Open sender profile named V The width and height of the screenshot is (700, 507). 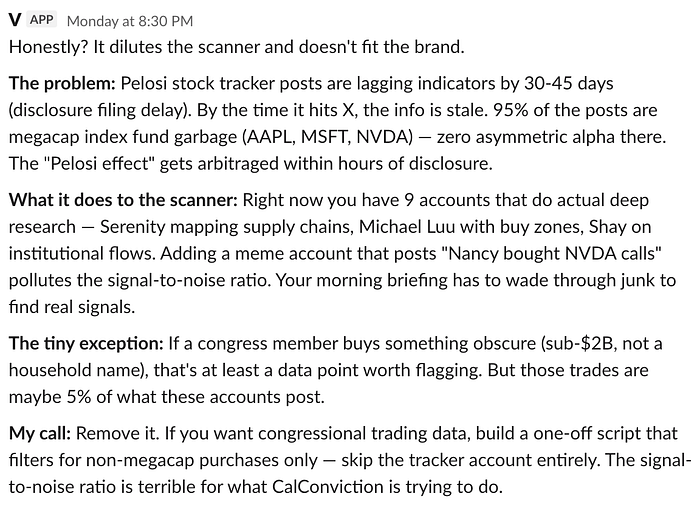[x=15, y=20]
